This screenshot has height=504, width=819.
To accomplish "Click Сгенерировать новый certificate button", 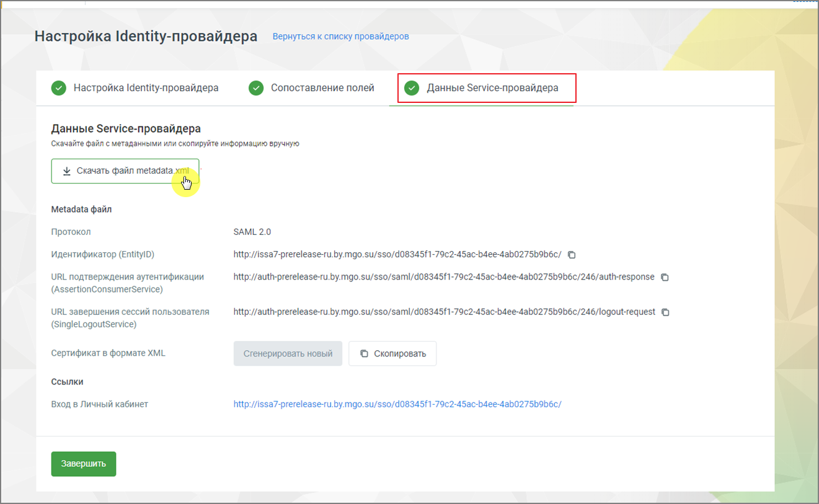I will 288,353.
